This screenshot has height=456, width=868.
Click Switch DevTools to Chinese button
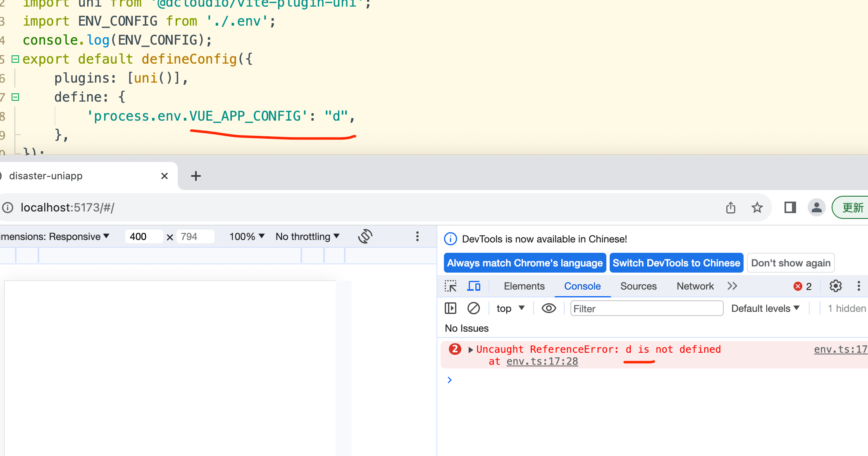click(676, 263)
